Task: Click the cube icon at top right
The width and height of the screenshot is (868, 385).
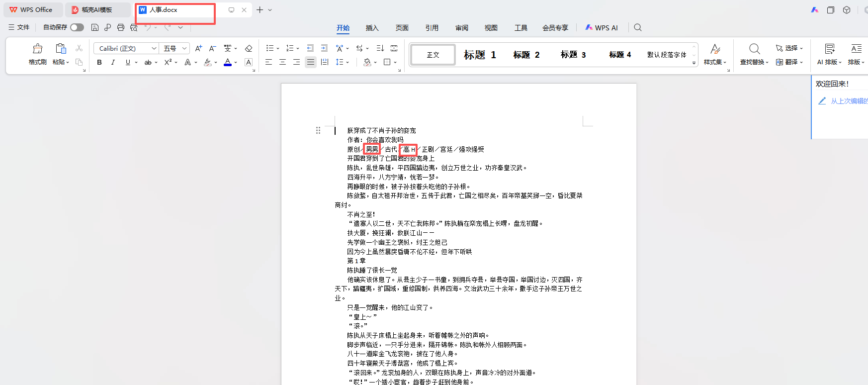Action: 847,10
